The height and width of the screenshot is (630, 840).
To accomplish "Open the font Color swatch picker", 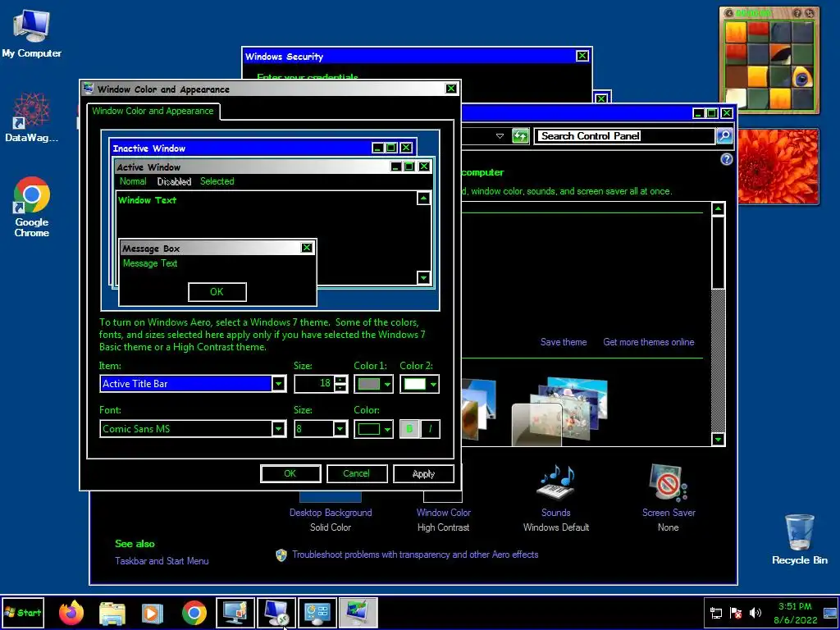I will 373,428.
